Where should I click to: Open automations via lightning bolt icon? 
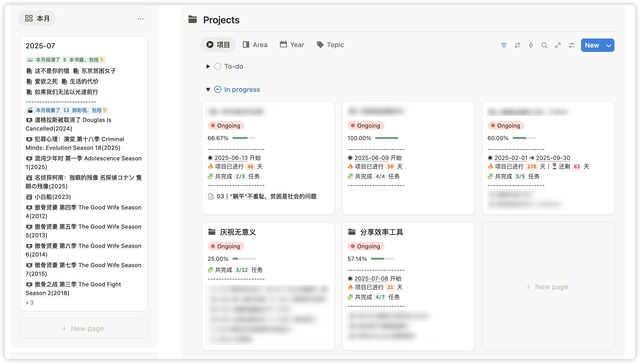(x=531, y=45)
